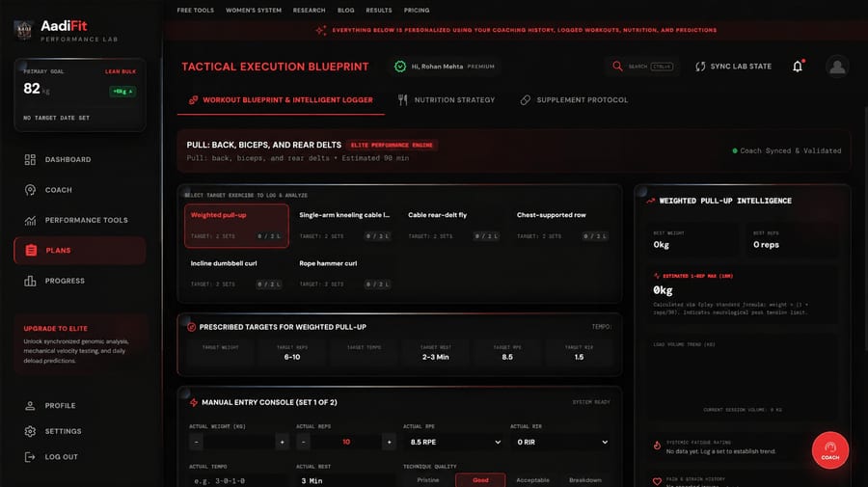Click the pill Supplement Protocol icon
Image resolution: width=868 pixels, height=487 pixels.
[x=525, y=100]
